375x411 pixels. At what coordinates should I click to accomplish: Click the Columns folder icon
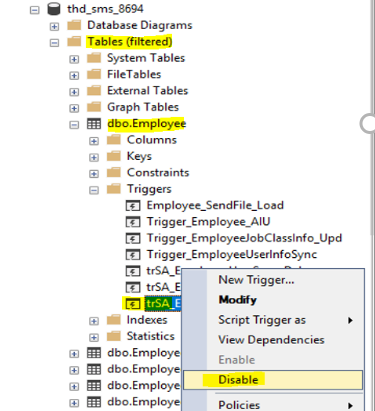[x=114, y=139]
